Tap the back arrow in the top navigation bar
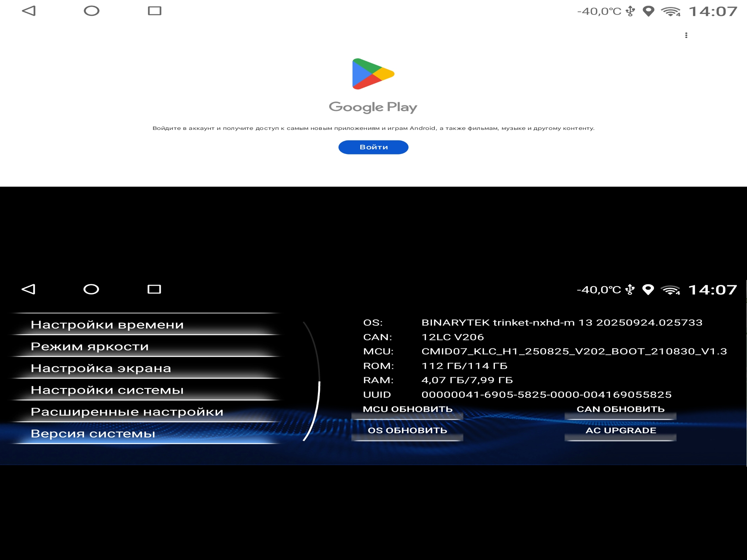The height and width of the screenshot is (560, 747). tap(29, 11)
